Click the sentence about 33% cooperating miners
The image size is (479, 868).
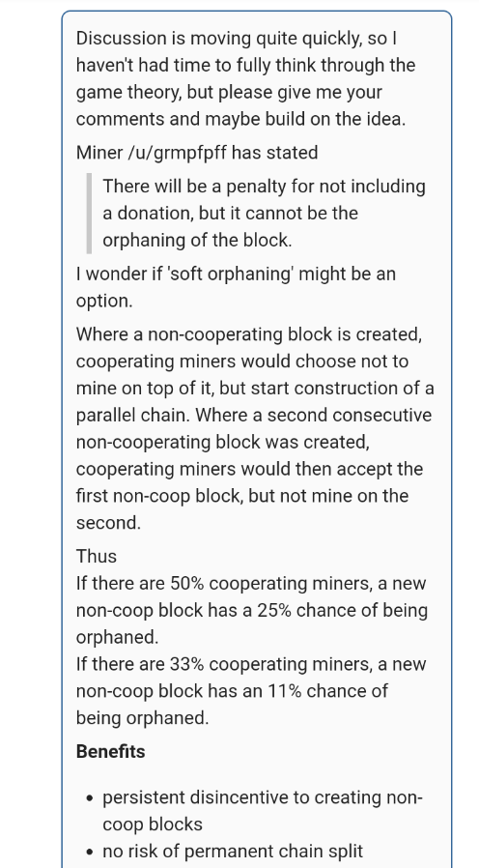tap(251, 691)
